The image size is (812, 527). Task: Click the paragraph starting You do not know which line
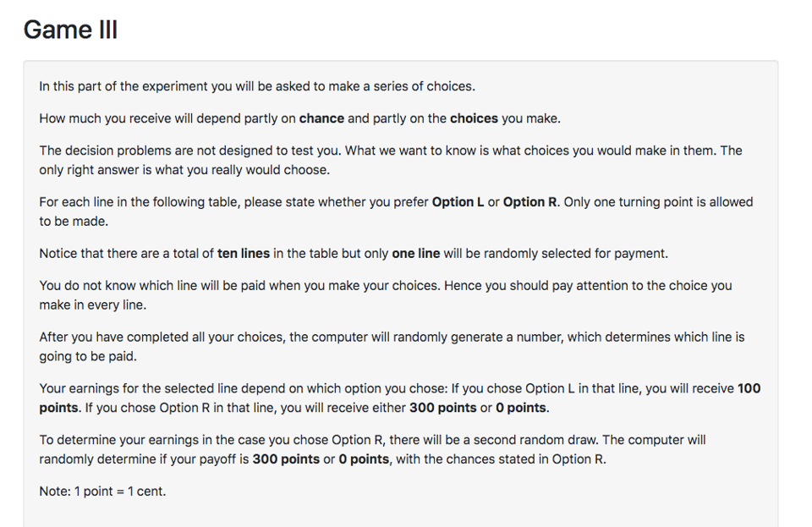pyautogui.click(x=386, y=295)
